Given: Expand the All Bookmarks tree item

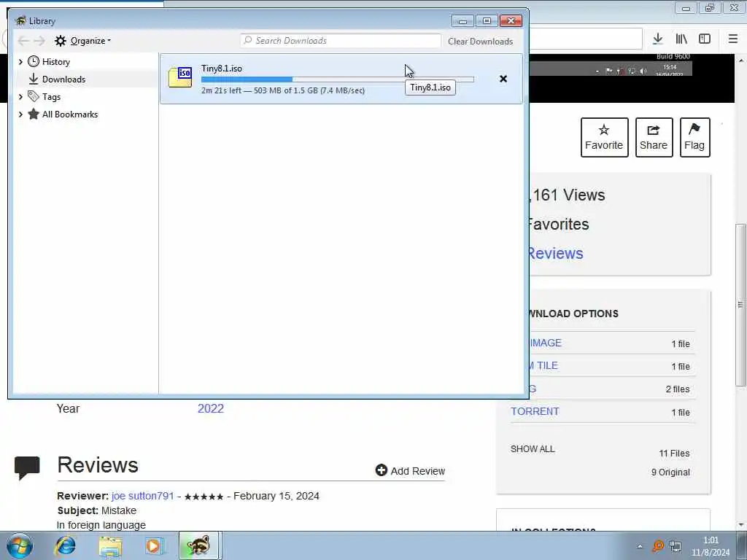Looking at the screenshot, I should [x=20, y=114].
